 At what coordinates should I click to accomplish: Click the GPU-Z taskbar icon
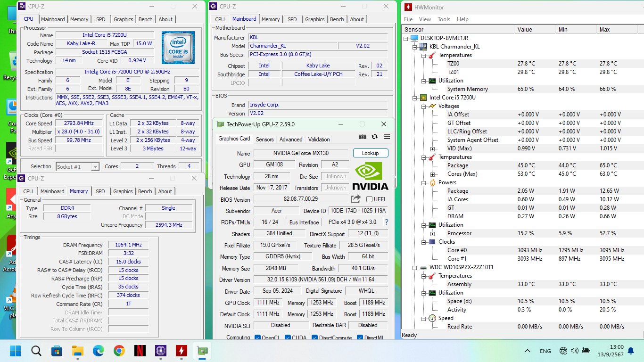pyautogui.click(x=202, y=351)
